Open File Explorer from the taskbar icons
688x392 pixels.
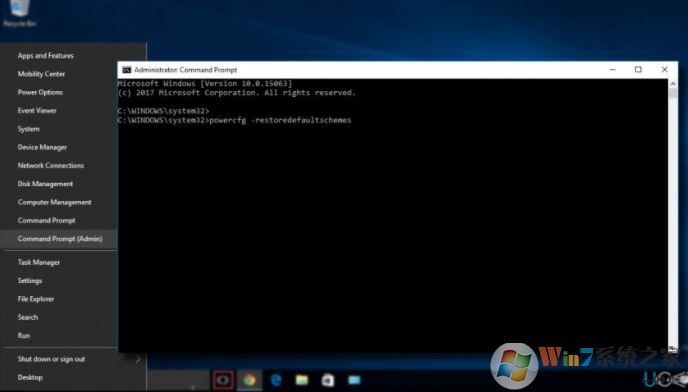coord(302,380)
